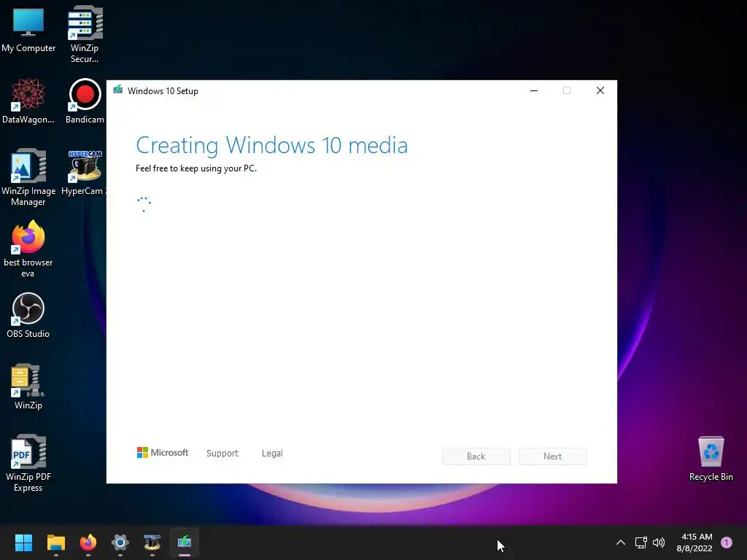The width and height of the screenshot is (747, 560).
Task: Select the best browser eva Firefox shortcut
Action: (x=28, y=249)
